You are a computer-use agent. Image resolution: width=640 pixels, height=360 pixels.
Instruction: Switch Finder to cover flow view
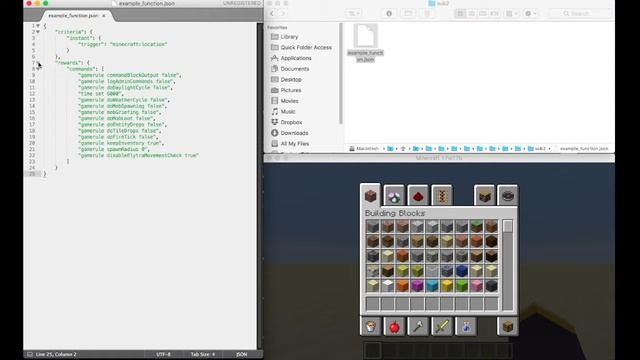494,13
